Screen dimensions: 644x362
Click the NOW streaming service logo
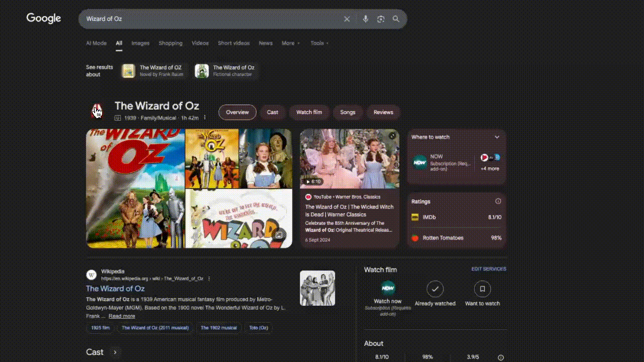[420, 162]
